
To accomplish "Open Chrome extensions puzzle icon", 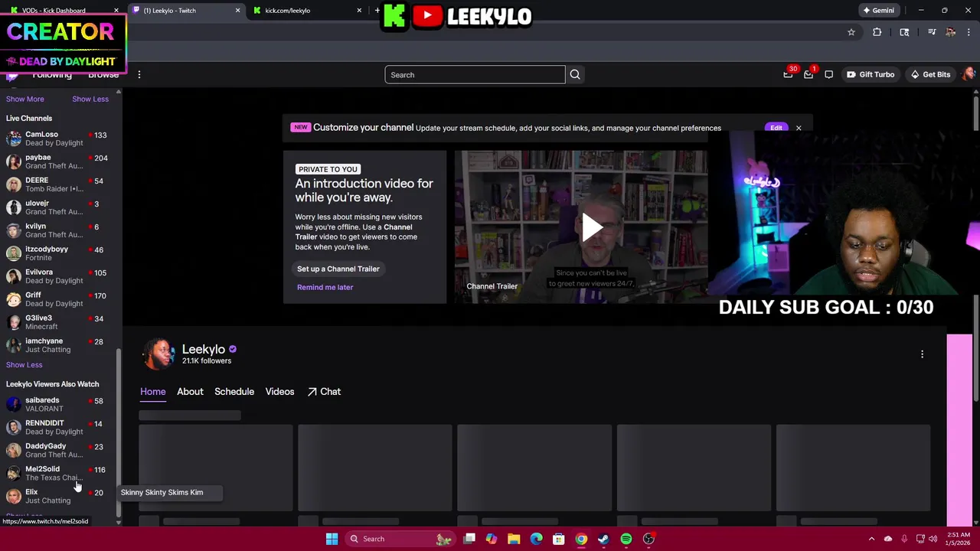I will click(x=877, y=32).
